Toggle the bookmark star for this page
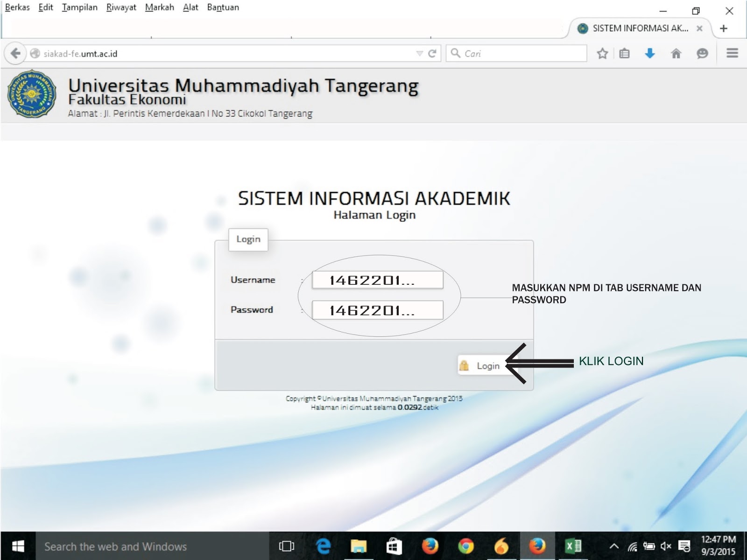 (602, 53)
